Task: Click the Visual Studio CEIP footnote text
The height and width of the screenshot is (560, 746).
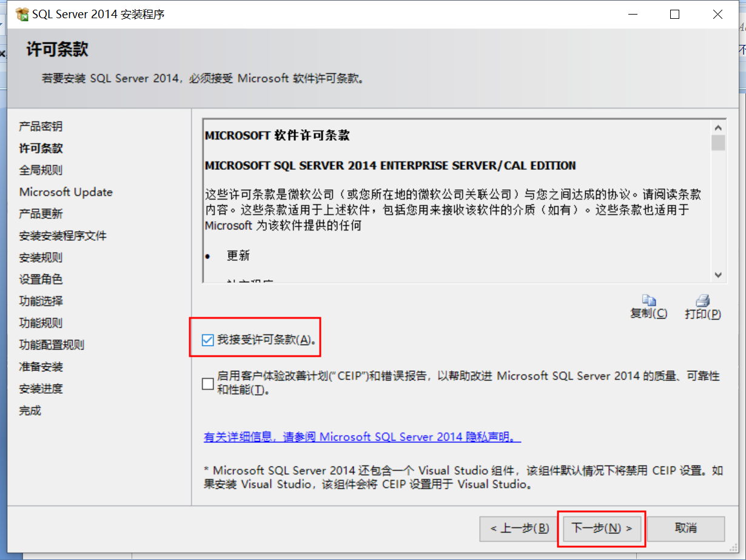Action: [463, 477]
